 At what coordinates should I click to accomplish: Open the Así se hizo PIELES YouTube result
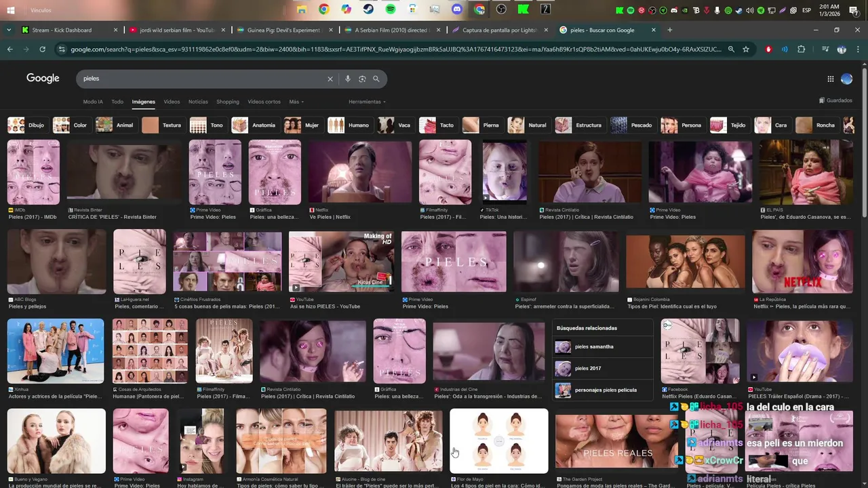[x=341, y=262]
